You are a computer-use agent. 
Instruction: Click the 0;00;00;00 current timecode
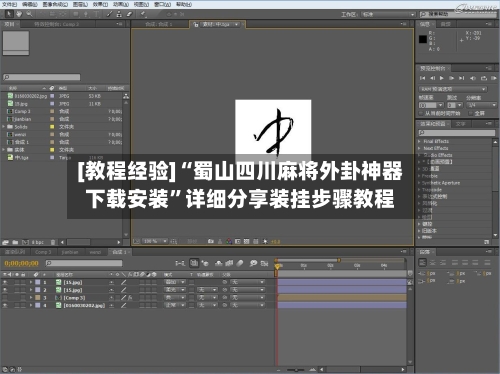22,264
